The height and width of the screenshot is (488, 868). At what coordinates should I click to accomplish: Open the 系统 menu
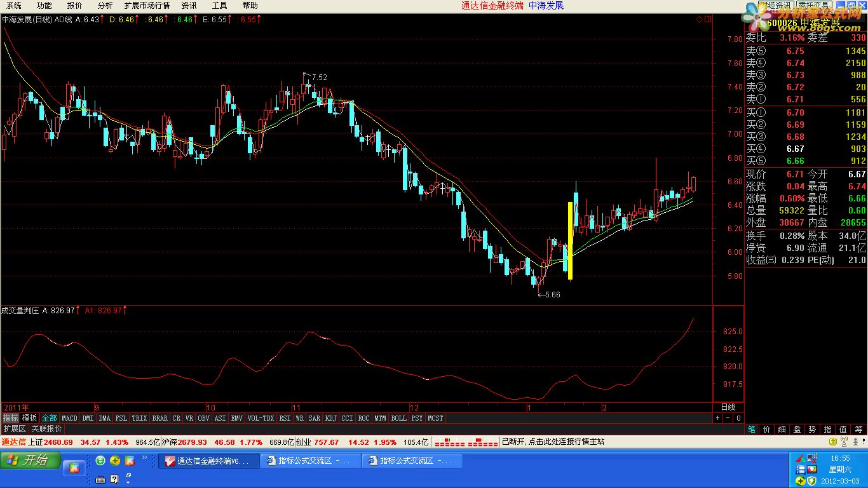click(14, 5)
